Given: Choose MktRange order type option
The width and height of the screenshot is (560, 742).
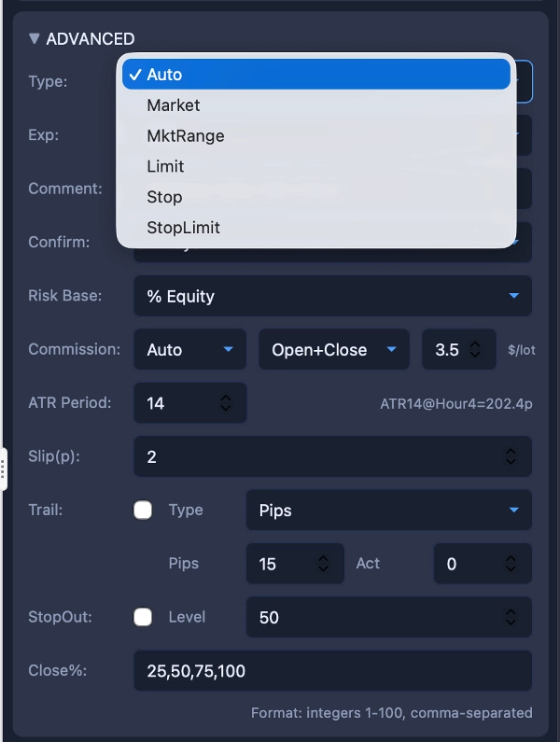Looking at the screenshot, I should (x=186, y=136).
